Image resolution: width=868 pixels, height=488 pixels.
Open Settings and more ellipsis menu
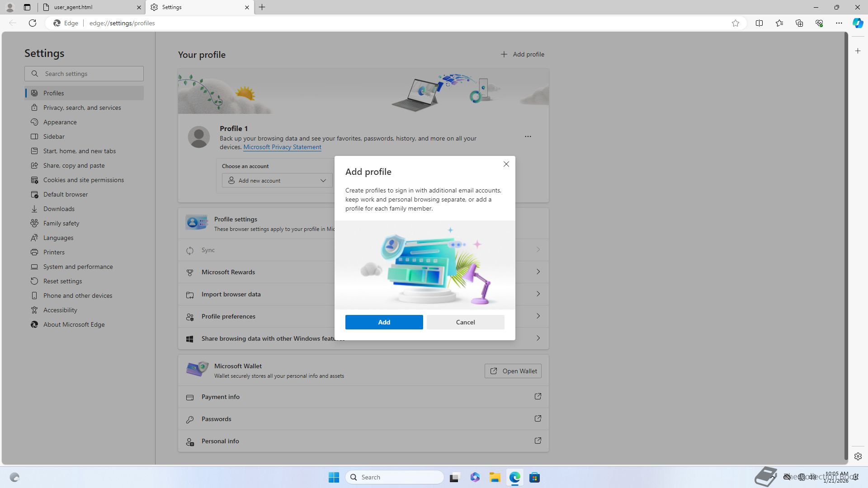coord(839,23)
